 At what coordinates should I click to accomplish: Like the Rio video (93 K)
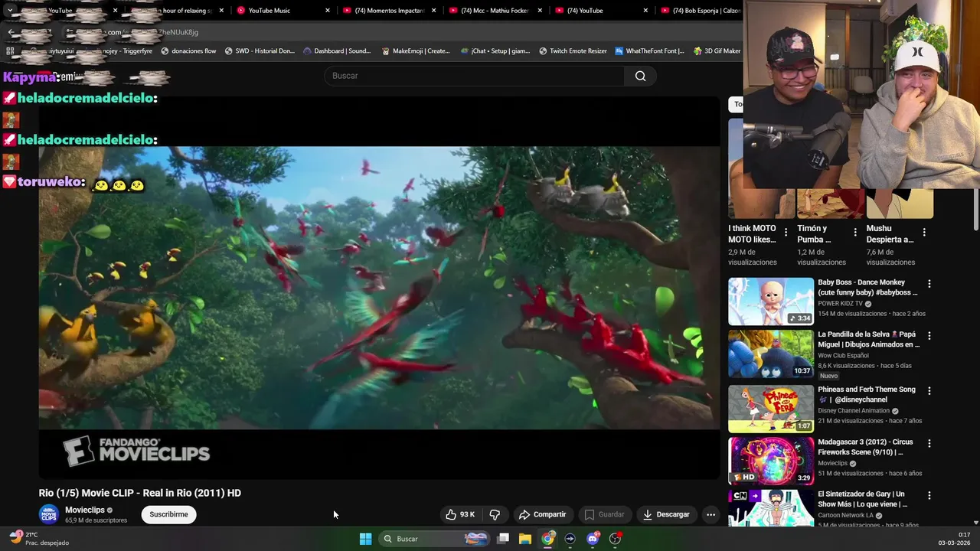[x=461, y=514]
